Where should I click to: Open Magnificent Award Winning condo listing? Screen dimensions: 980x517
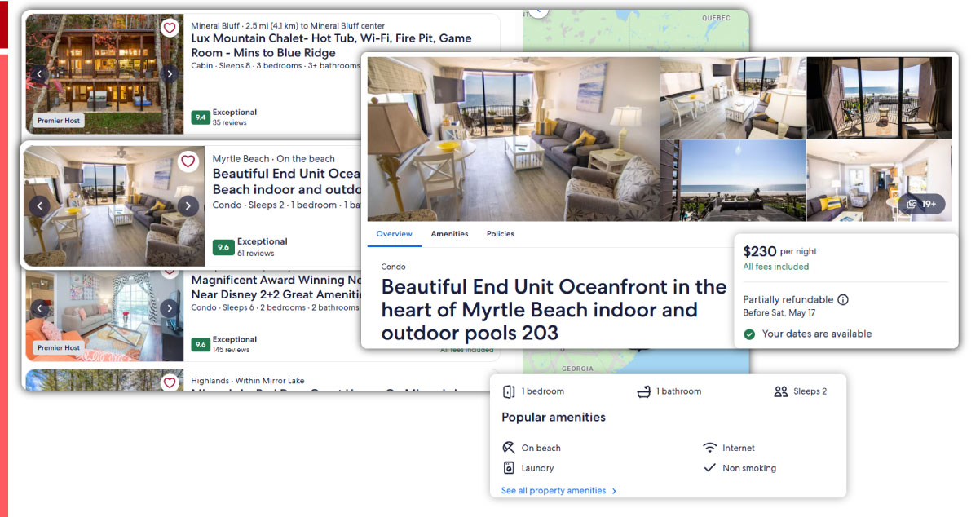coord(276,287)
